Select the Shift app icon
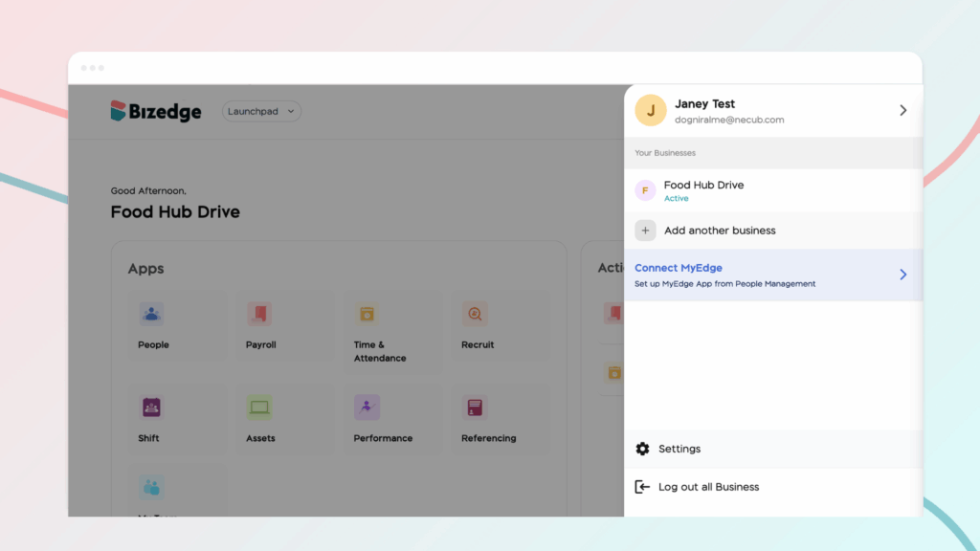 point(151,408)
